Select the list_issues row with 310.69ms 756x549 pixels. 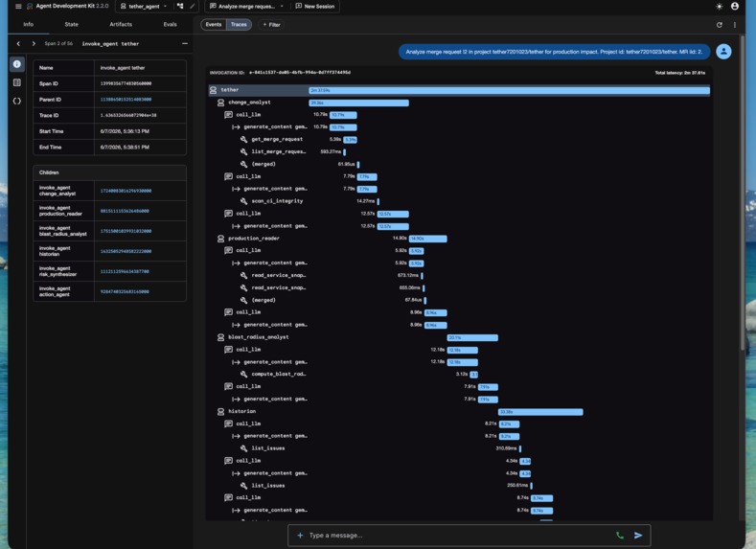pyautogui.click(x=459, y=448)
